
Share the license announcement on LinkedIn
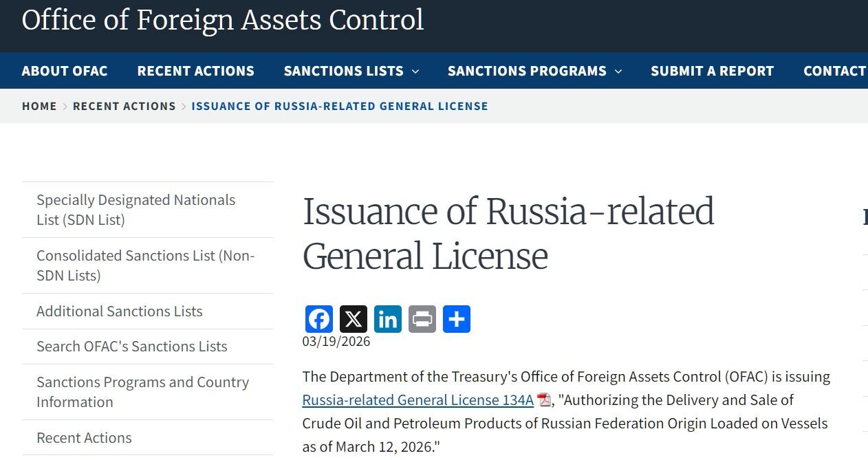tap(387, 318)
